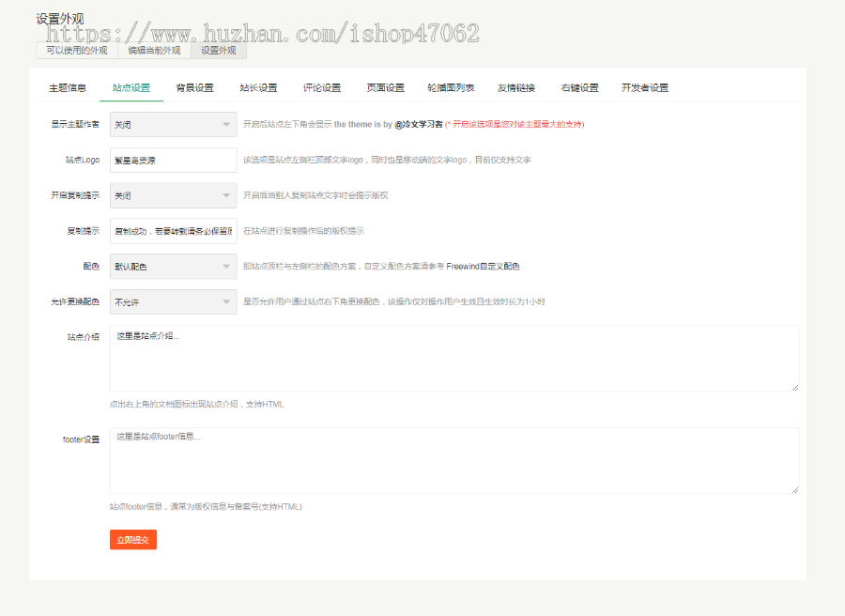Focus the 站点介绍 textarea
Viewport: 845px width, 616px height.
pyautogui.click(x=454, y=359)
